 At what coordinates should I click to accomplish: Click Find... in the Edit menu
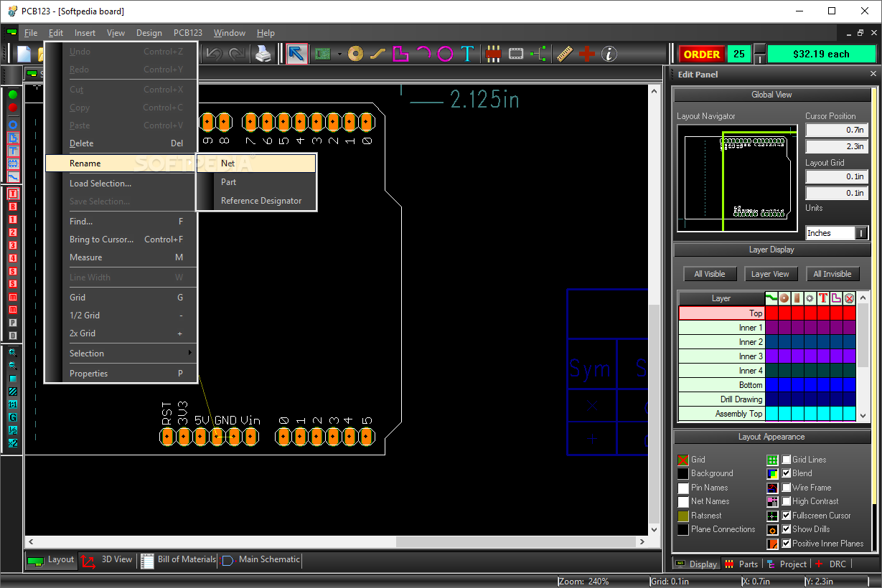[x=121, y=222]
